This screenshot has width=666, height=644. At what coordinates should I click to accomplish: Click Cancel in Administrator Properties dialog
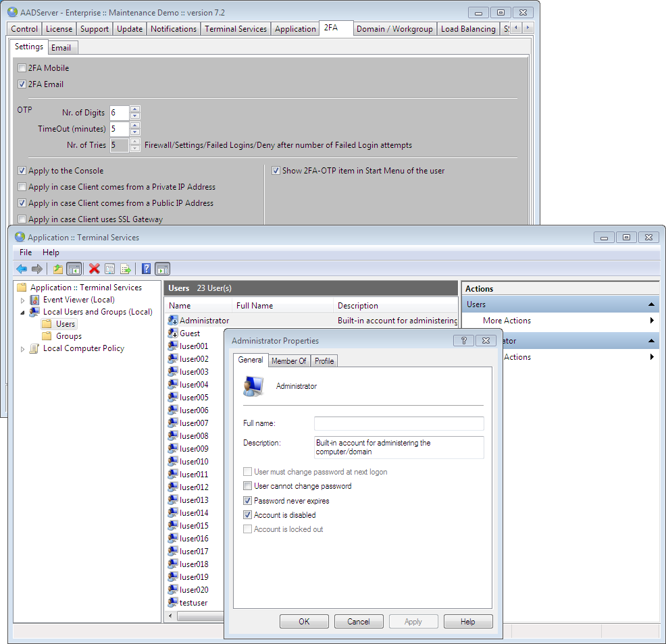(x=358, y=622)
